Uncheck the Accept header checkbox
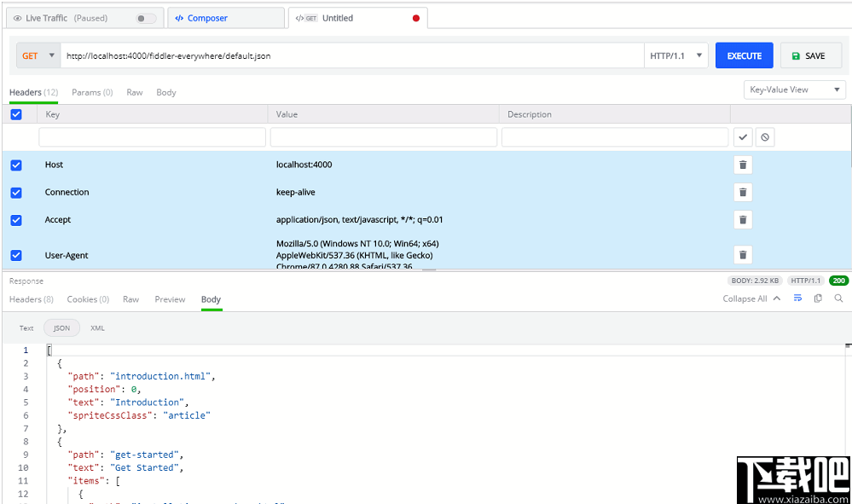The width and height of the screenshot is (852, 504). point(16,220)
